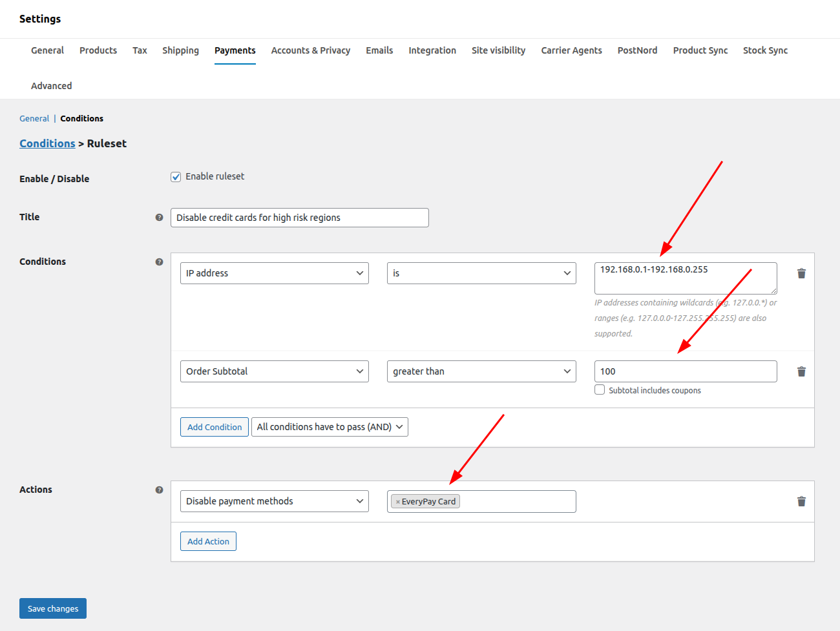Open the IP address condition type dropdown
The image size is (840, 631).
tap(274, 273)
